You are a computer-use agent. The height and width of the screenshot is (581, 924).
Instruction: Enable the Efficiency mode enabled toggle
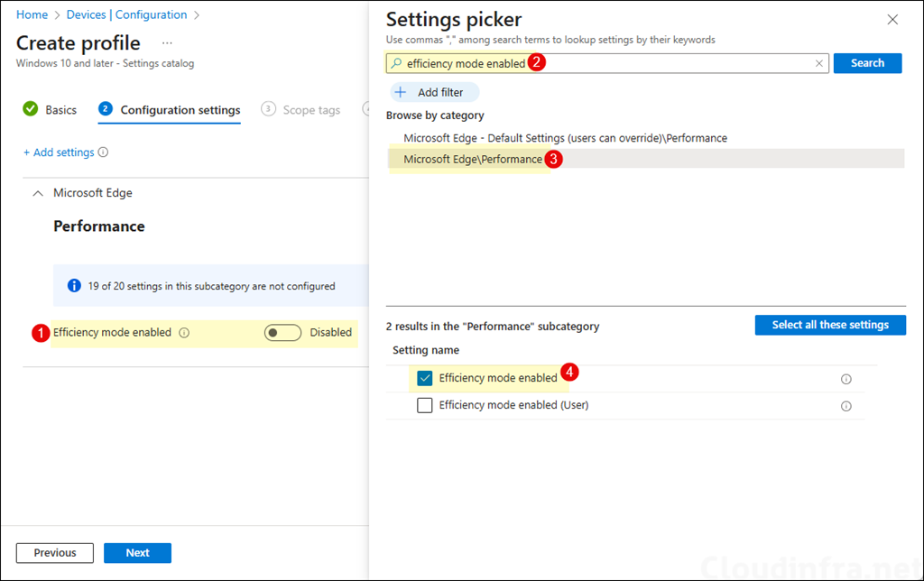pos(282,332)
